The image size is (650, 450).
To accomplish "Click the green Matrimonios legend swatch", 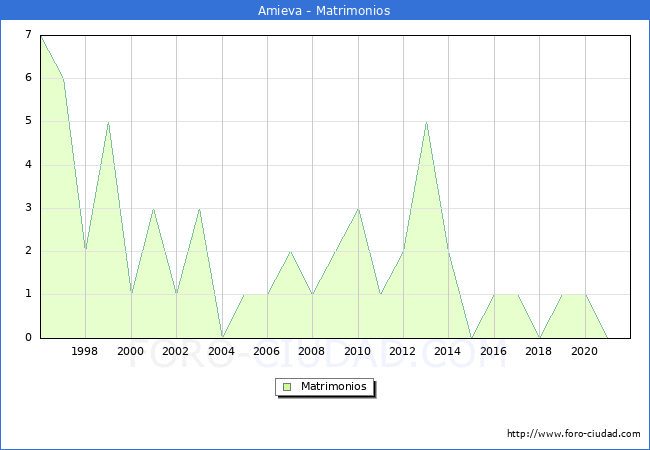I will pyautogui.click(x=287, y=387).
